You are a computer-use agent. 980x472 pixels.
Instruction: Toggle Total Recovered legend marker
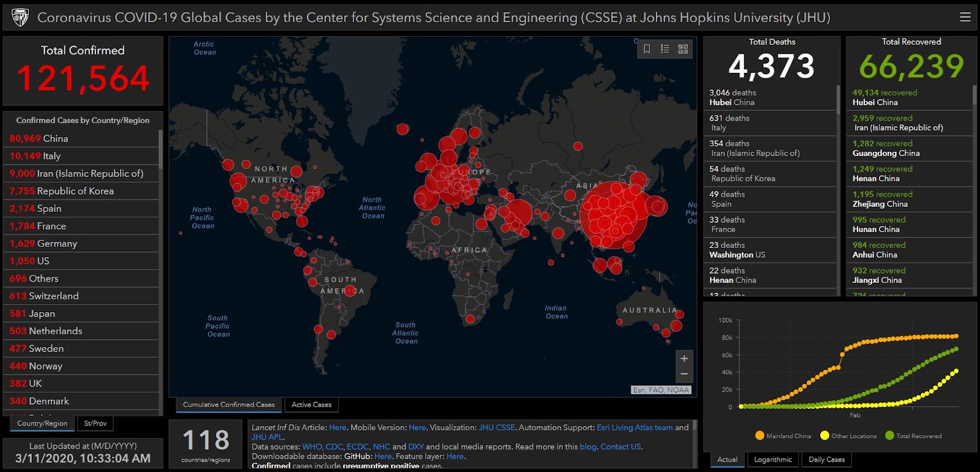[889, 436]
